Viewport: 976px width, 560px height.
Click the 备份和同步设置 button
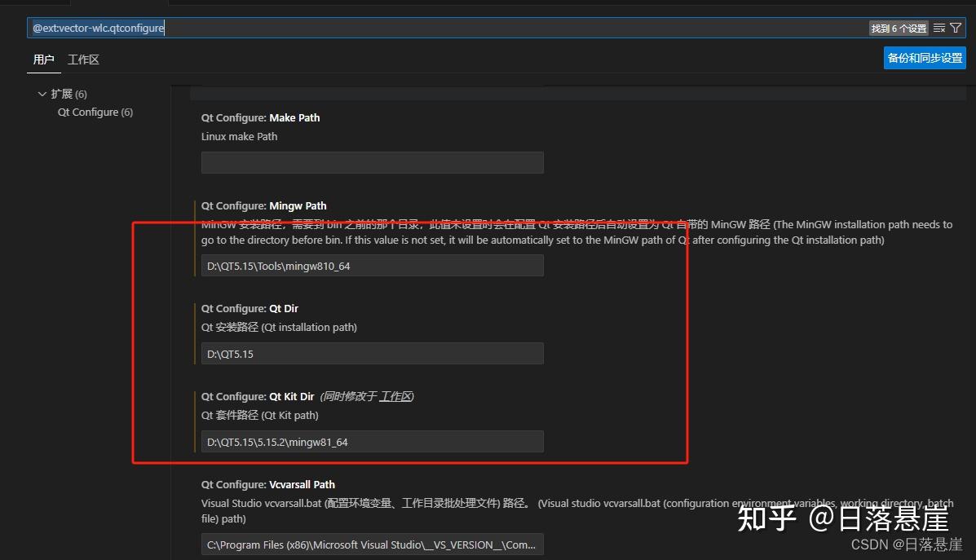pyautogui.click(x=924, y=57)
